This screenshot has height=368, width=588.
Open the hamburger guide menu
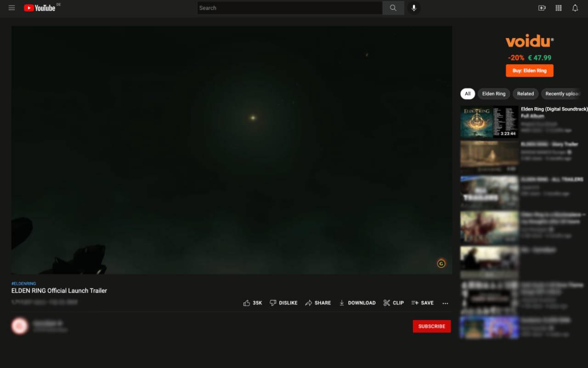(x=12, y=8)
